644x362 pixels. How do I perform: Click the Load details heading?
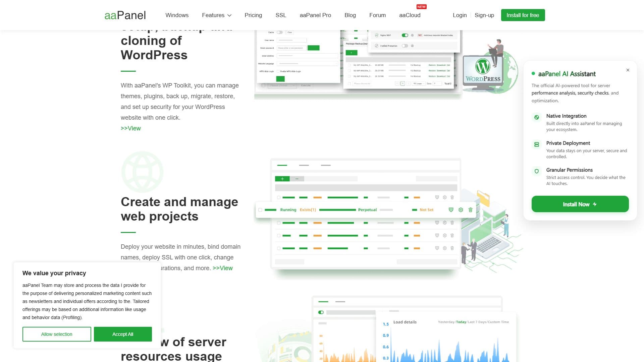[x=405, y=322]
